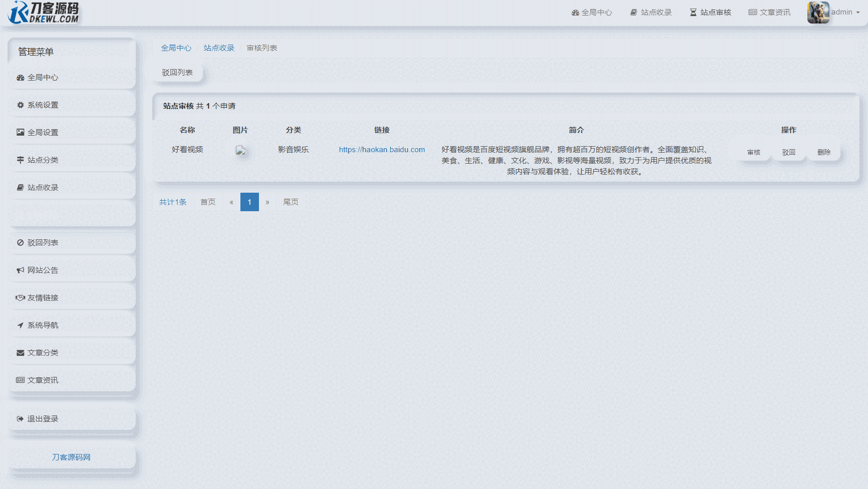Viewport: 868px width, 489px height.
Task: Click the 操作 column header
Action: click(x=789, y=130)
